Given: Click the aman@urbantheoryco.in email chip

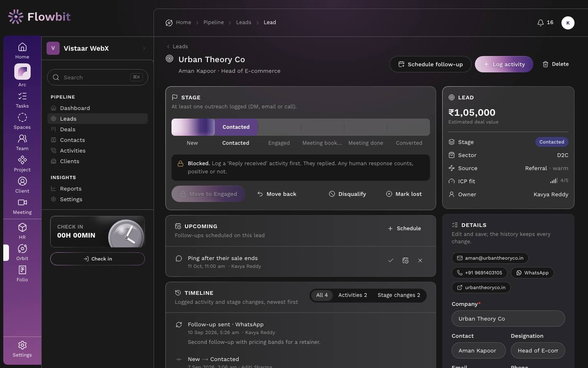Looking at the screenshot, I should click(x=490, y=258).
